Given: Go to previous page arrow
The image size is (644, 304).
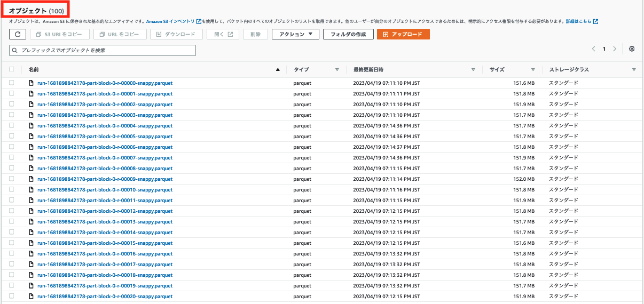Looking at the screenshot, I should point(594,49).
